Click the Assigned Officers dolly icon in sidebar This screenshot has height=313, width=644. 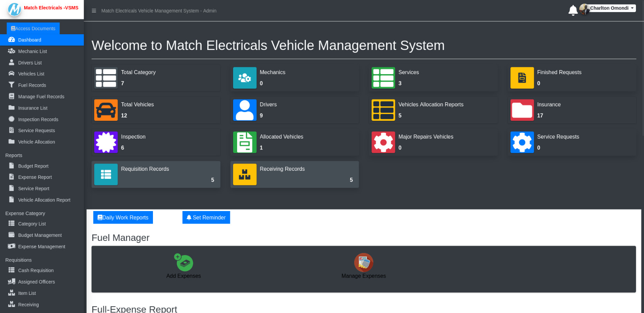coord(12,282)
